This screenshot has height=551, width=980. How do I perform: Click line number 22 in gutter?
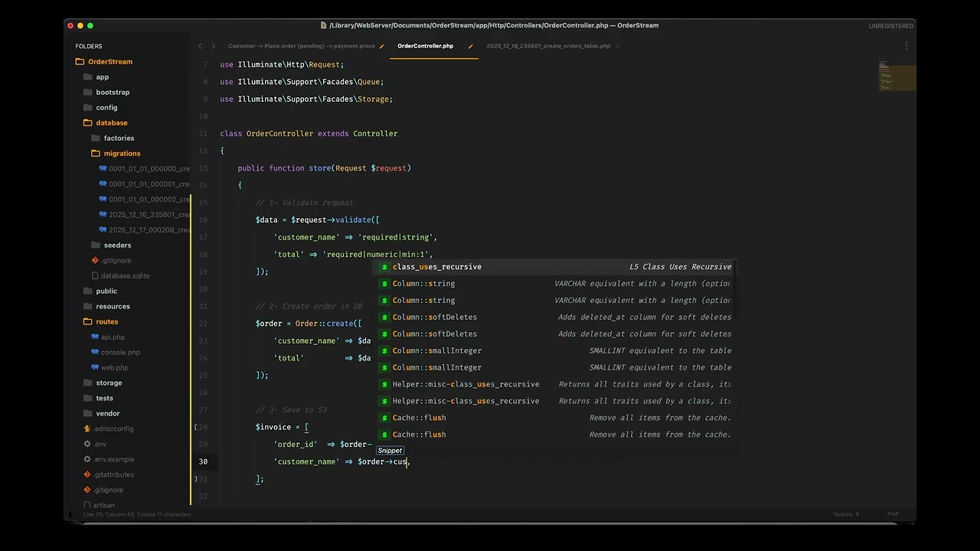pos(203,324)
